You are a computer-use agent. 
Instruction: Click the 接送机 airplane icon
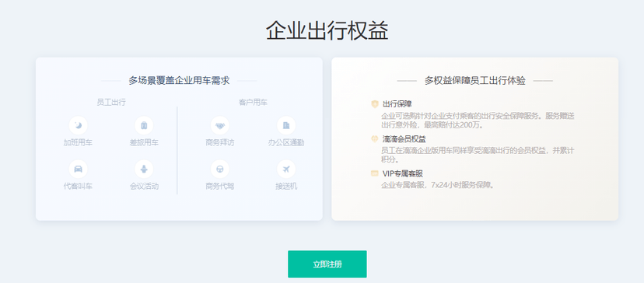(286, 169)
